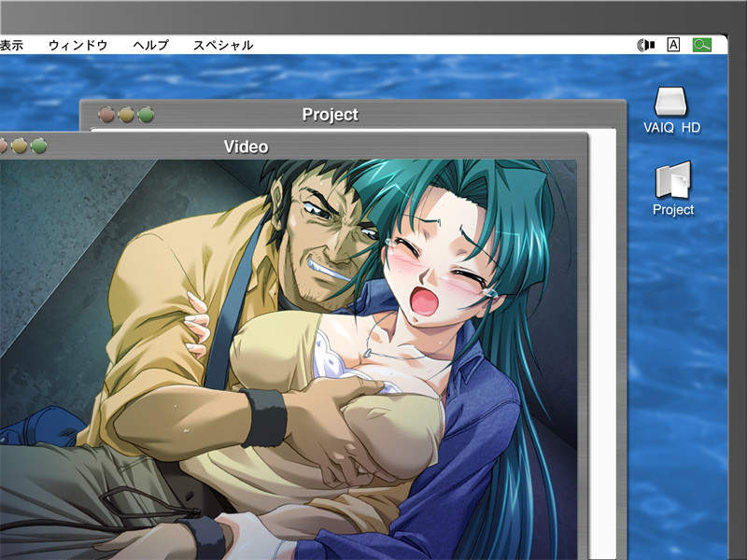
Task: Click the Video window title bar
Action: [x=294, y=147]
